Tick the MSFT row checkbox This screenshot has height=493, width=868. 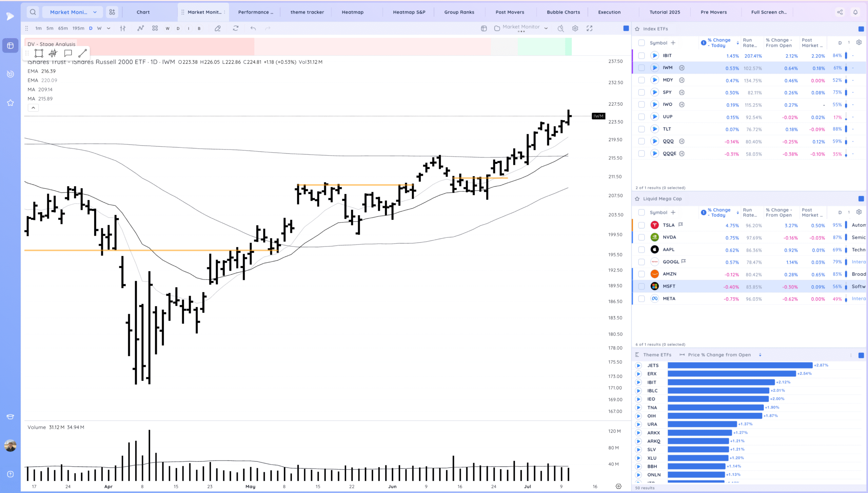pos(641,287)
